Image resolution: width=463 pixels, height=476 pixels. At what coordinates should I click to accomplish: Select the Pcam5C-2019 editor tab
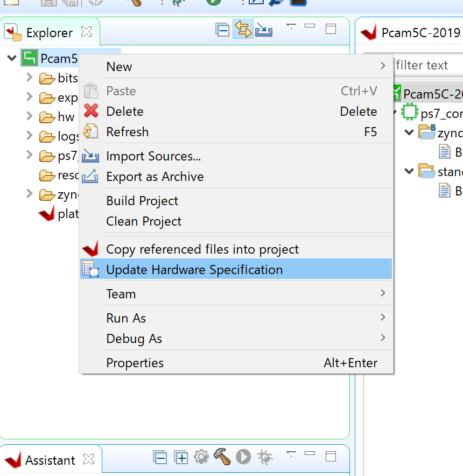tap(410, 33)
